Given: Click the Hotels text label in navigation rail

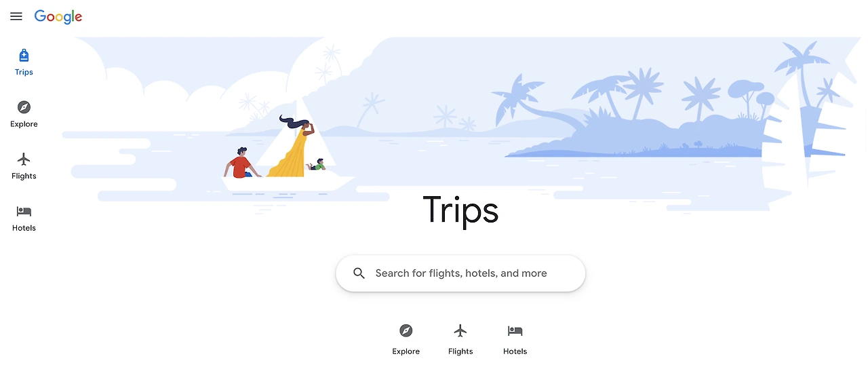Looking at the screenshot, I should coord(24,228).
